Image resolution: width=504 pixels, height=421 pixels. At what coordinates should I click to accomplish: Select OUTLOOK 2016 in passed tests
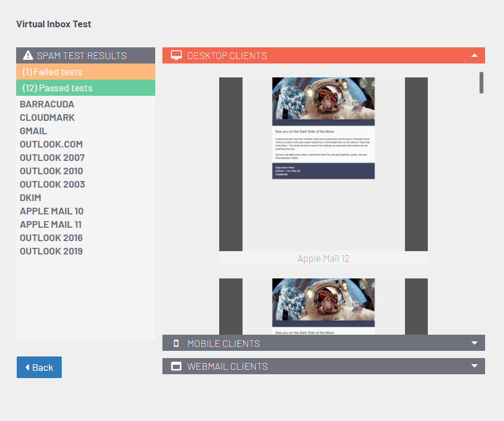coord(51,238)
